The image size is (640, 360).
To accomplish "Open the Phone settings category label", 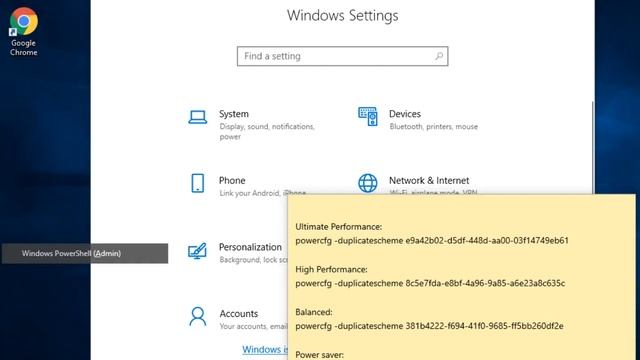I will 232,180.
